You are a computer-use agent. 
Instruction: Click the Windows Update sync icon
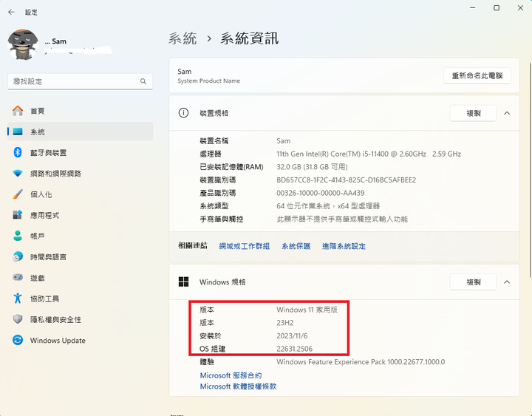pyautogui.click(x=18, y=340)
